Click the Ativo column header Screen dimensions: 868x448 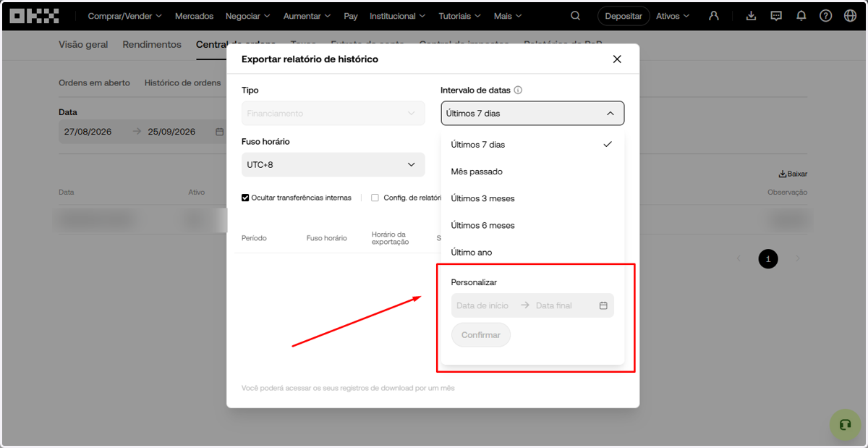196,193
